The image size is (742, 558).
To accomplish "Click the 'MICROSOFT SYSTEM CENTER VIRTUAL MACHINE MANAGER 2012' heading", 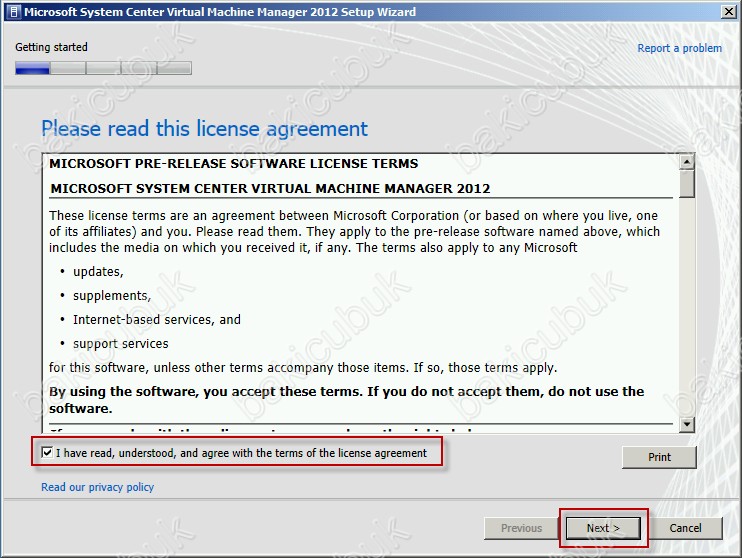I will [270, 188].
